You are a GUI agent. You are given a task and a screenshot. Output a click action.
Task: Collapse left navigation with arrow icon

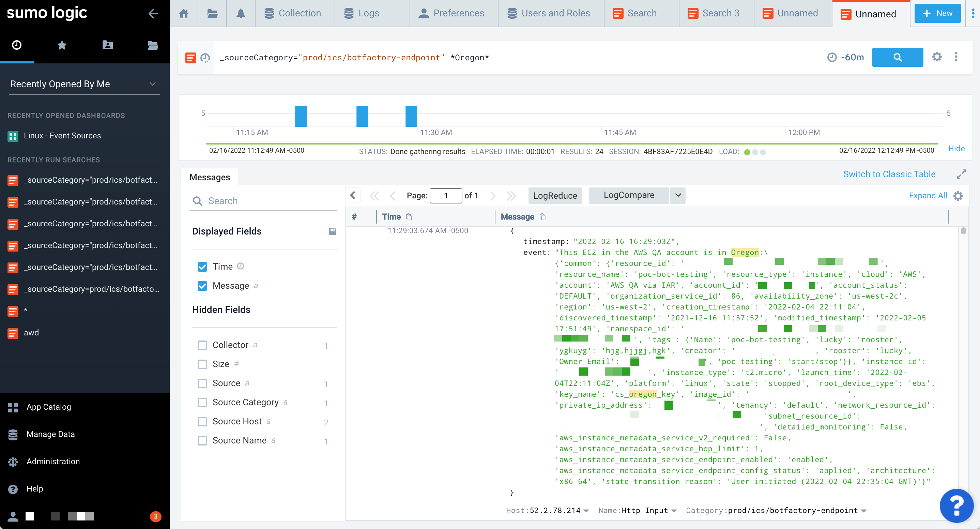tap(153, 14)
